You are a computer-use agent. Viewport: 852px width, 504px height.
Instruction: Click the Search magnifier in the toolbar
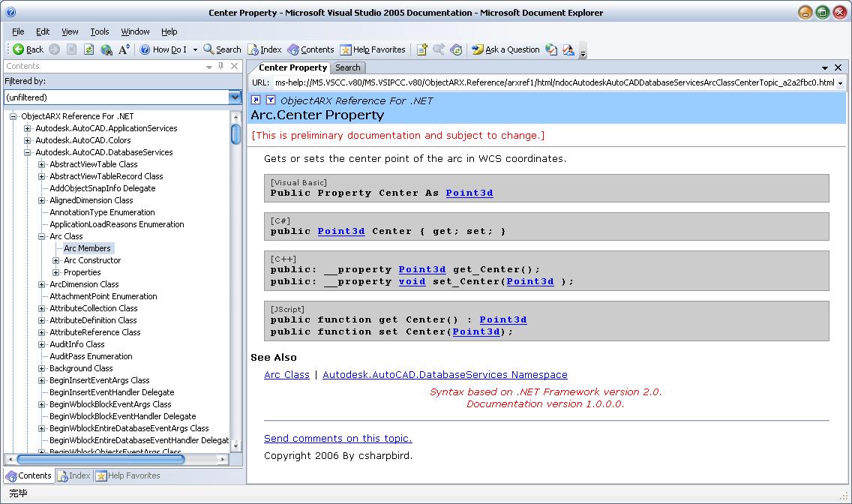[222, 49]
